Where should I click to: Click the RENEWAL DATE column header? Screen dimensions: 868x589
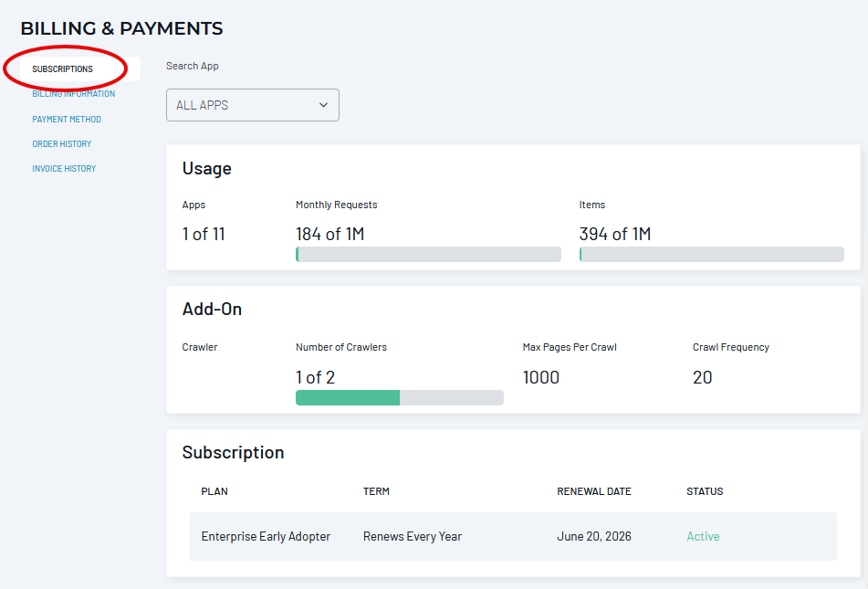(594, 491)
